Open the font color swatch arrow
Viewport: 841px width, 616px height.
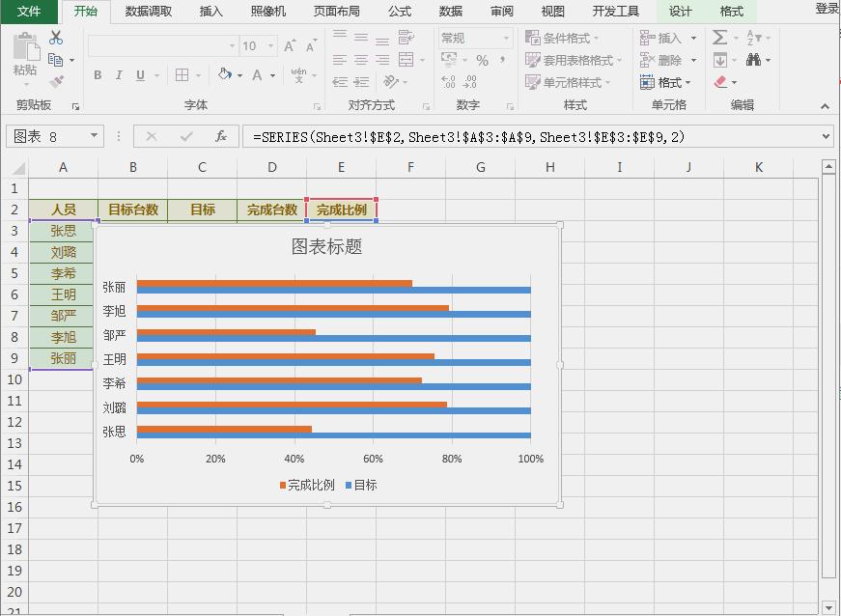(x=274, y=75)
